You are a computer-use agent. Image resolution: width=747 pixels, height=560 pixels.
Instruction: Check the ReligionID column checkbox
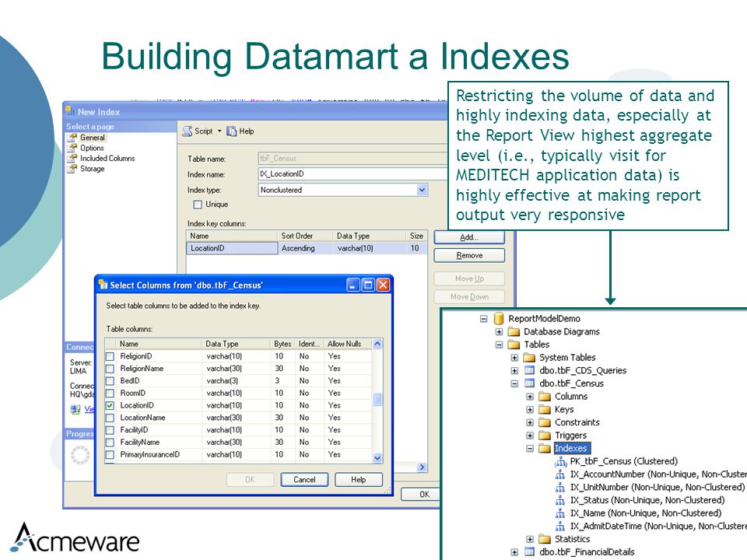[110, 356]
